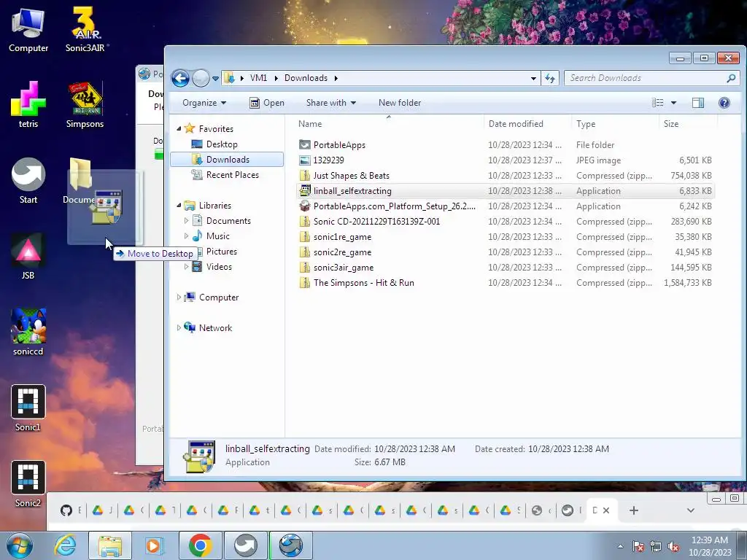Image resolution: width=747 pixels, height=560 pixels.
Task: Open the Windows Start menu orb
Action: 20,545
